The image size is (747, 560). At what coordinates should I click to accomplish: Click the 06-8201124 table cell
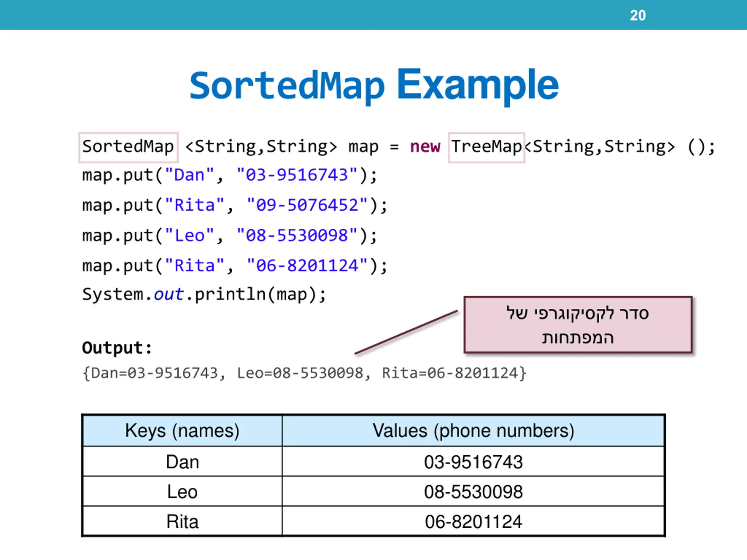coord(473,521)
